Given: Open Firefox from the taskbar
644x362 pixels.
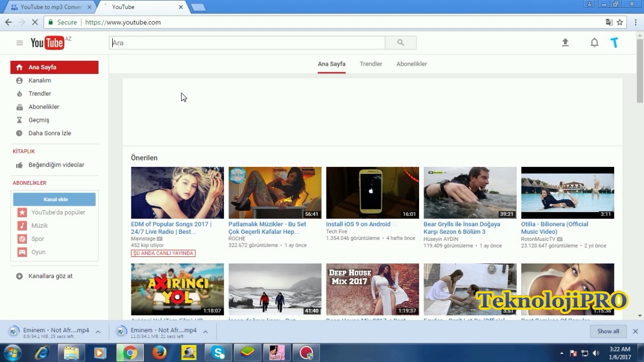Looking at the screenshot, I should (159, 353).
